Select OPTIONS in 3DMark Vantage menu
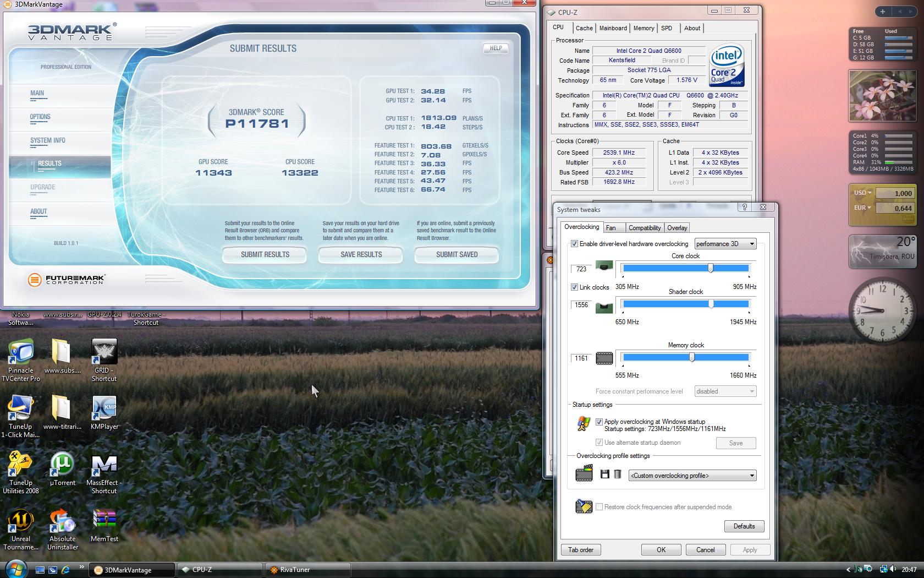 [x=40, y=117]
